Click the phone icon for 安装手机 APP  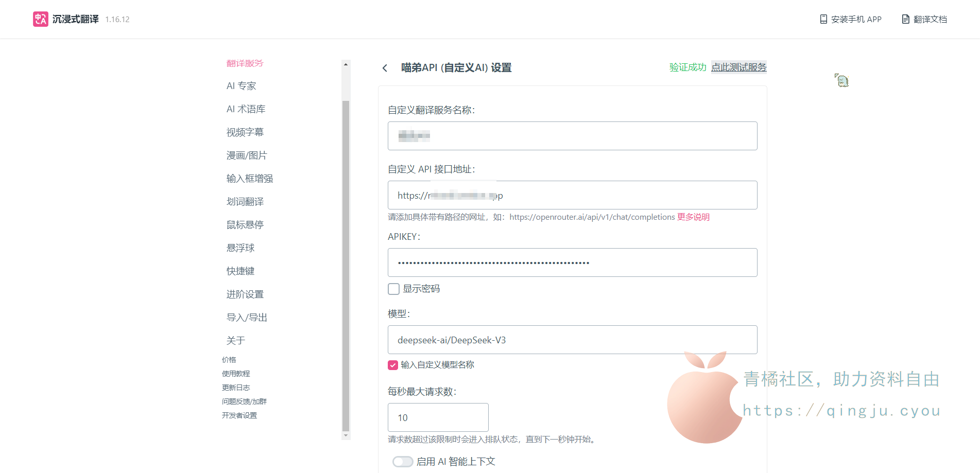pos(823,19)
